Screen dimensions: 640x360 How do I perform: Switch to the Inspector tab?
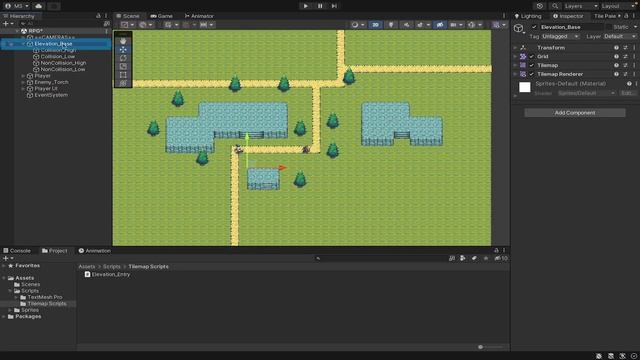pyautogui.click(x=568, y=16)
